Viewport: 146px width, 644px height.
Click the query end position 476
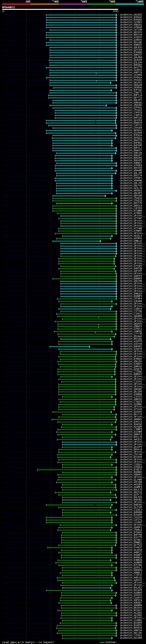[115, 11]
